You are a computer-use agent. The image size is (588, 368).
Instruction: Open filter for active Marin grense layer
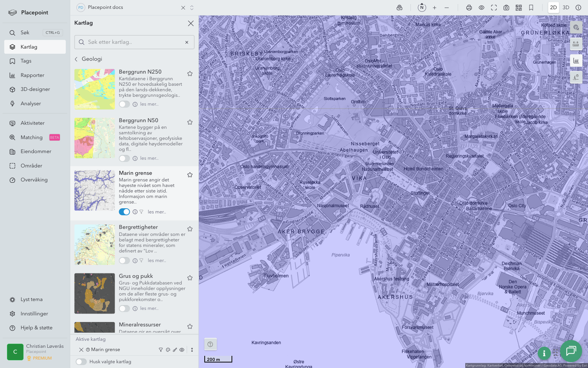click(161, 350)
